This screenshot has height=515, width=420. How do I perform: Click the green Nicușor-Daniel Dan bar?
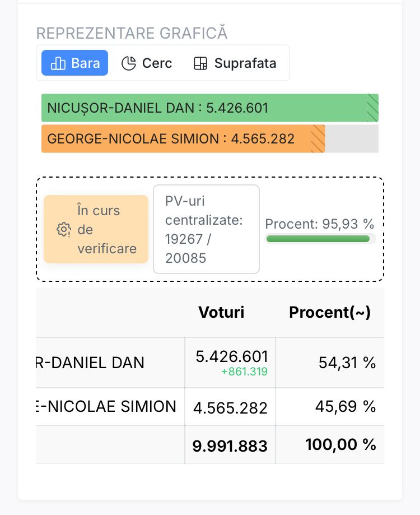click(x=210, y=108)
